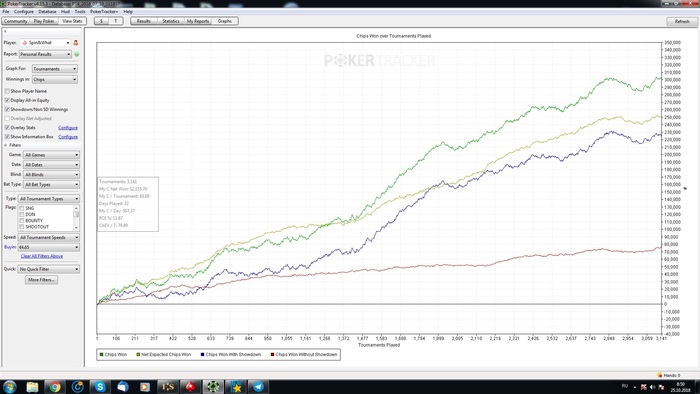Viewport: 700px width, 394px height.
Task: Open Skype from the taskbar
Action: (100, 387)
